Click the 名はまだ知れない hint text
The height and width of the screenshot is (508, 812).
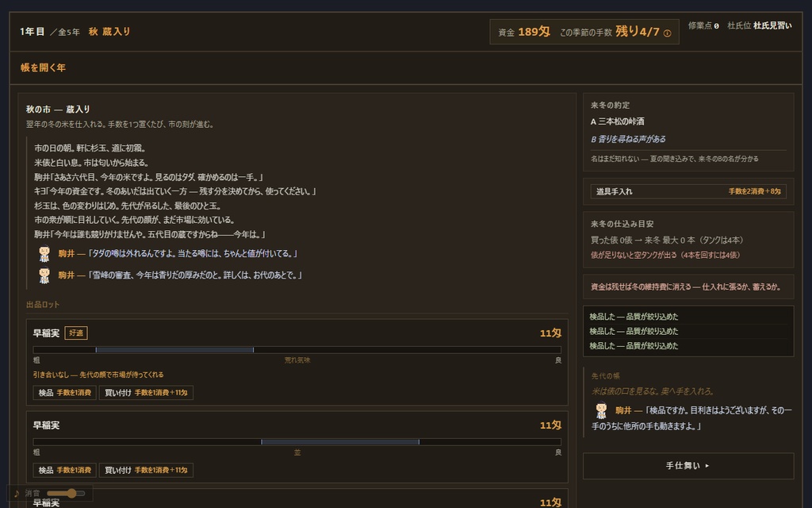tap(674, 159)
